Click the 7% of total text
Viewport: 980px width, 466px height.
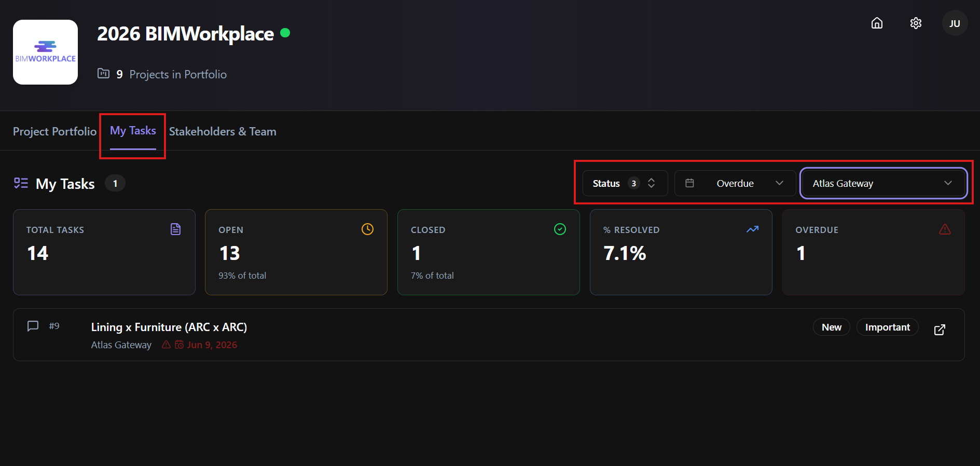pos(432,276)
